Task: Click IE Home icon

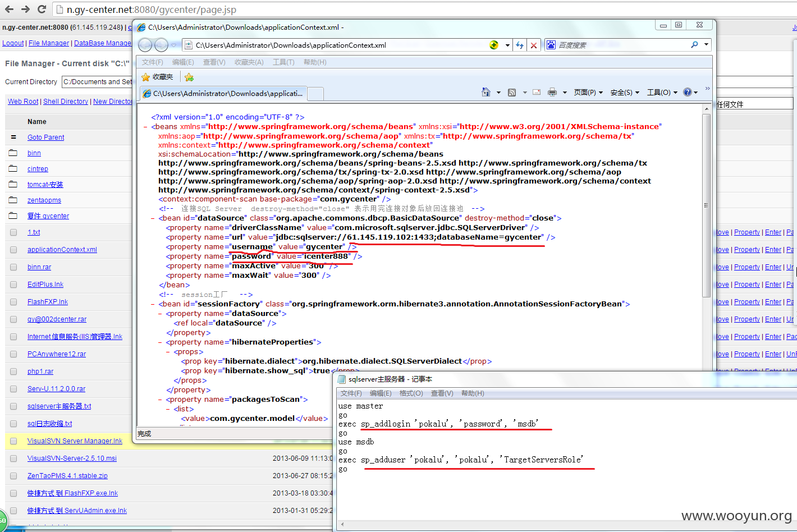Action: point(486,92)
